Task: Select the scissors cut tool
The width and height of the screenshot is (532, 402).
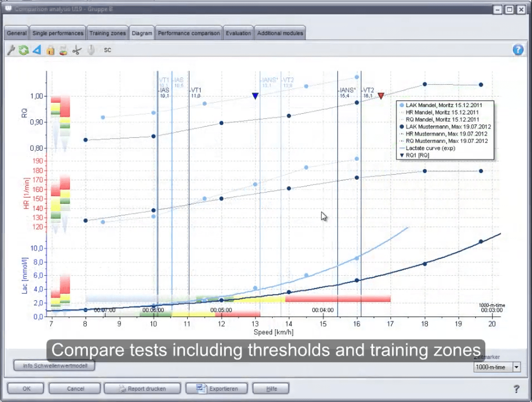Action: pyautogui.click(x=77, y=50)
